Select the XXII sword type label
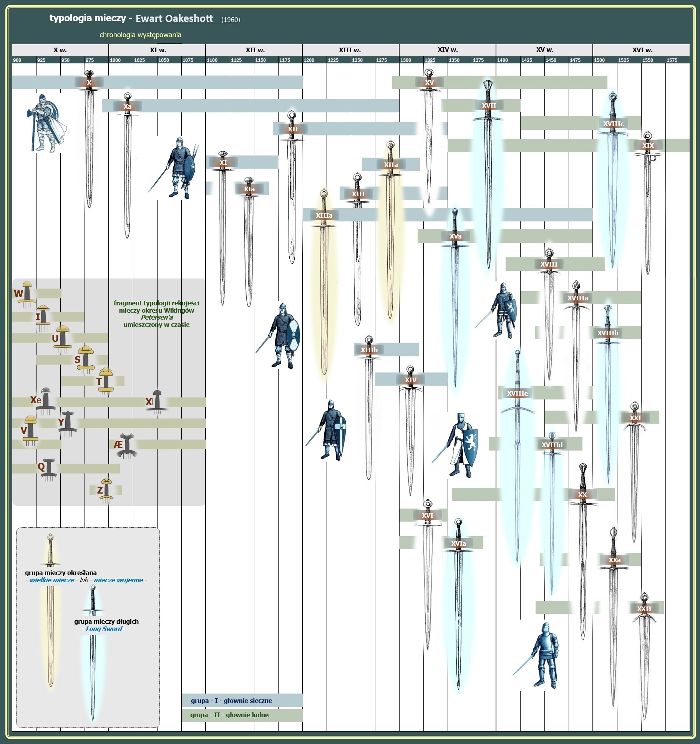Image resolution: width=700 pixels, height=744 pixels. coord(644,609)
